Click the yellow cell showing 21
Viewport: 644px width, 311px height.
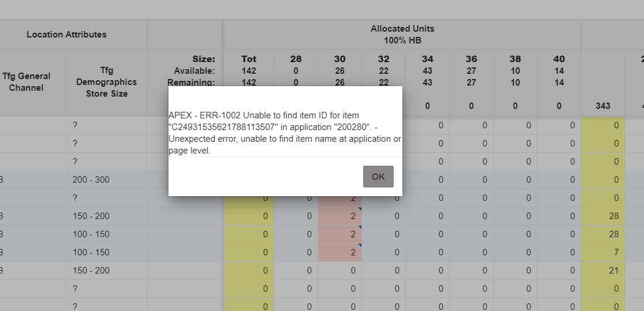[x=603, y=270]
